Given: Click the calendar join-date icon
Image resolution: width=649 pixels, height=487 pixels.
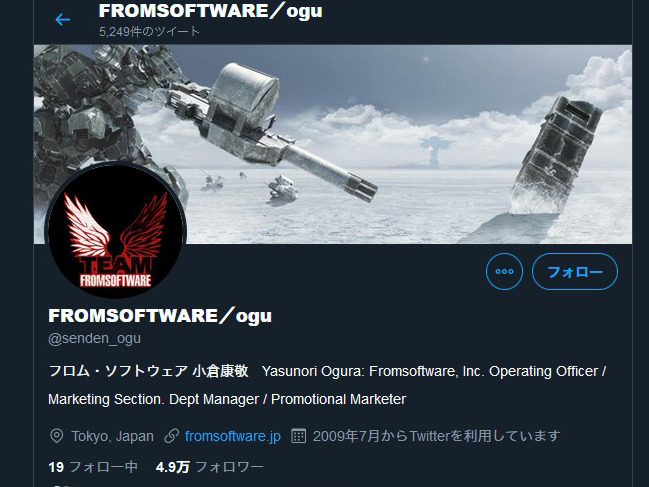Looking at the screenshot, I should click(298, 436).
